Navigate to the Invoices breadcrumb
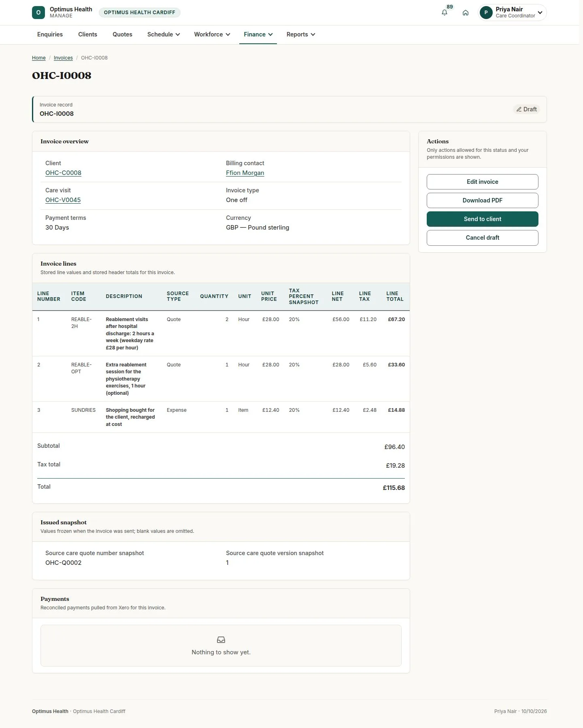This screenshot has width=583, height=728. pos(63,58)
